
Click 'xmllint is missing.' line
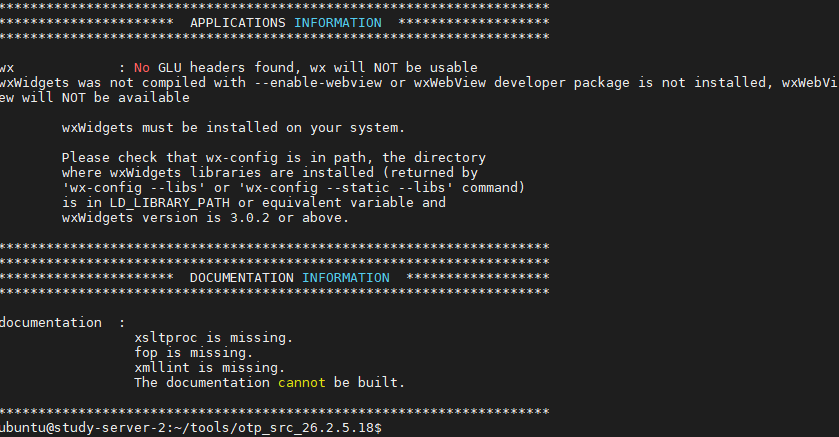210,368
